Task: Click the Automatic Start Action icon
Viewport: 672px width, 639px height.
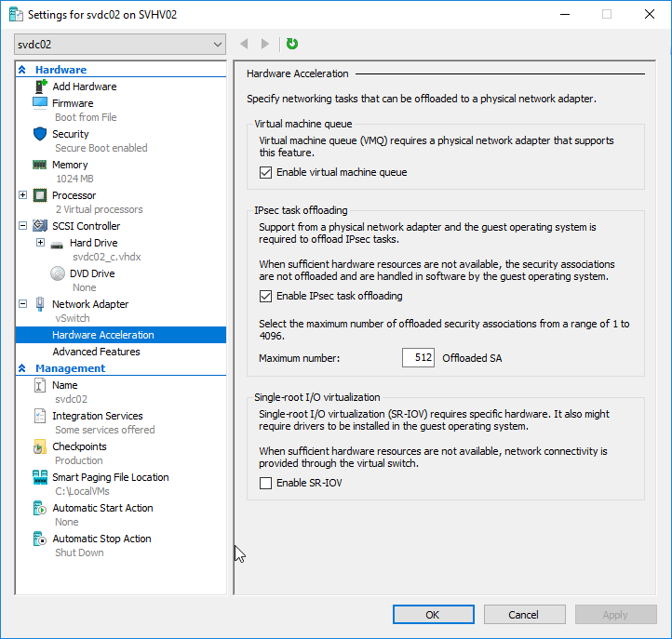Action: (x=39, y=508)
